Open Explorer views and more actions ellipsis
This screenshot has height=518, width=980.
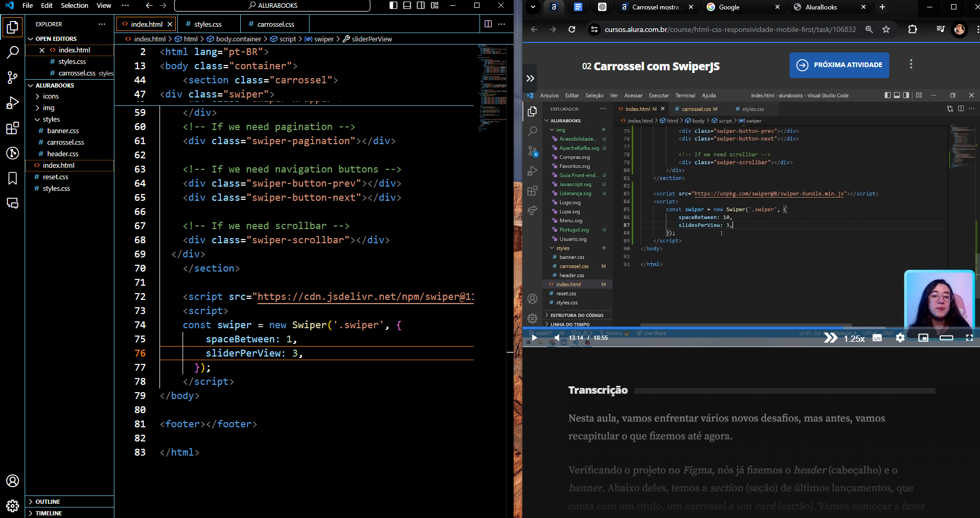(x=102, y=24)
